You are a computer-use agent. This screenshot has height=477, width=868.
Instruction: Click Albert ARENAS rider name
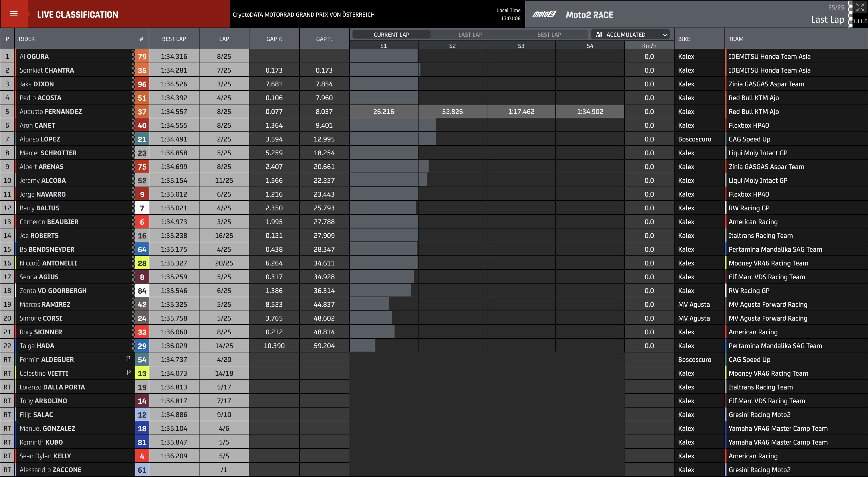(41, 167)
